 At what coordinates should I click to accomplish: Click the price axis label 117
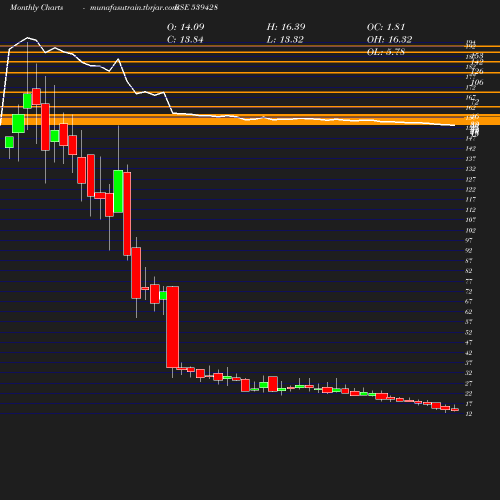[x=470, y=199]
